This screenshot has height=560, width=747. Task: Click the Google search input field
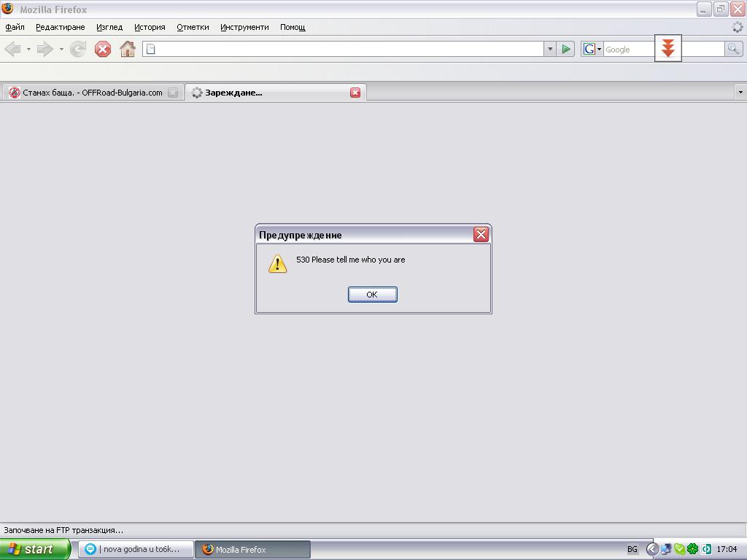pyautogui.click(x=664, y=49)
